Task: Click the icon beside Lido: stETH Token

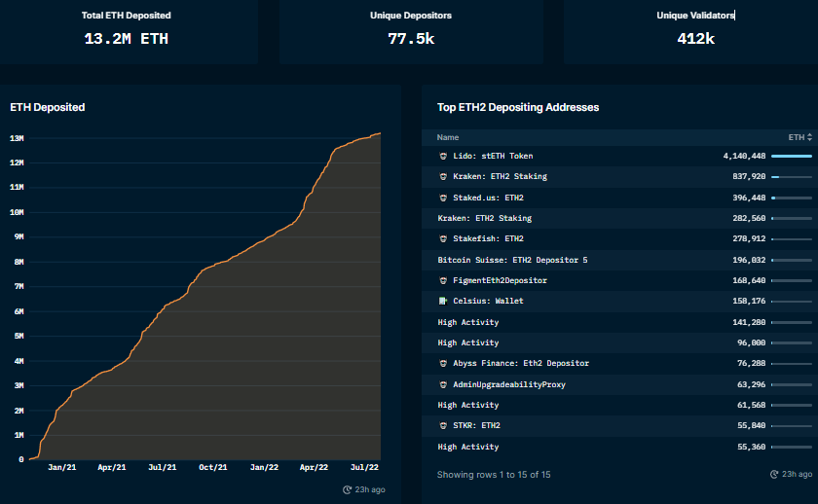Action: coord(443,156)
